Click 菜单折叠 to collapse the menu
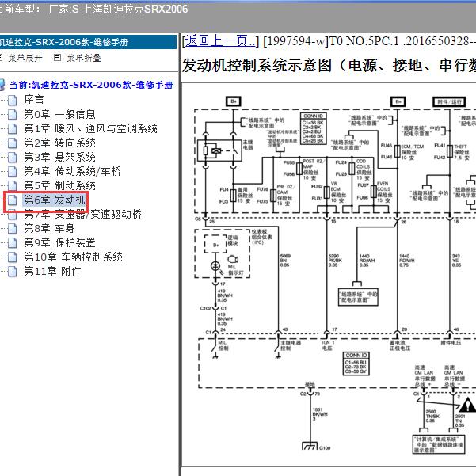Image resolution: width=476 pixels, height=476 pixels. [x=84, y=58]
